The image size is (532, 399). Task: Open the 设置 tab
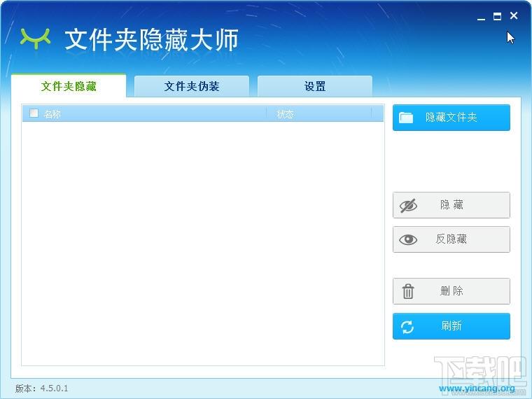tap(315, 86)
